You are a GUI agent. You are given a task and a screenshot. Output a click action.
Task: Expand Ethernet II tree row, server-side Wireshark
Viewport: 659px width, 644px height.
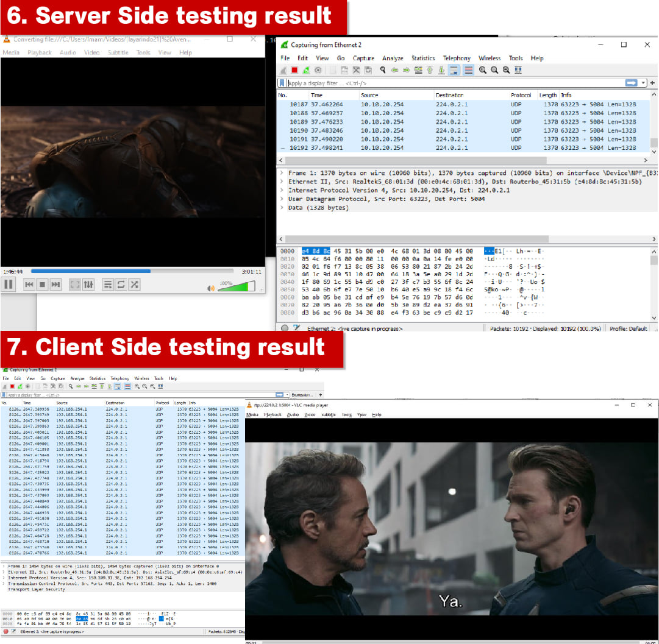point(282,182)
